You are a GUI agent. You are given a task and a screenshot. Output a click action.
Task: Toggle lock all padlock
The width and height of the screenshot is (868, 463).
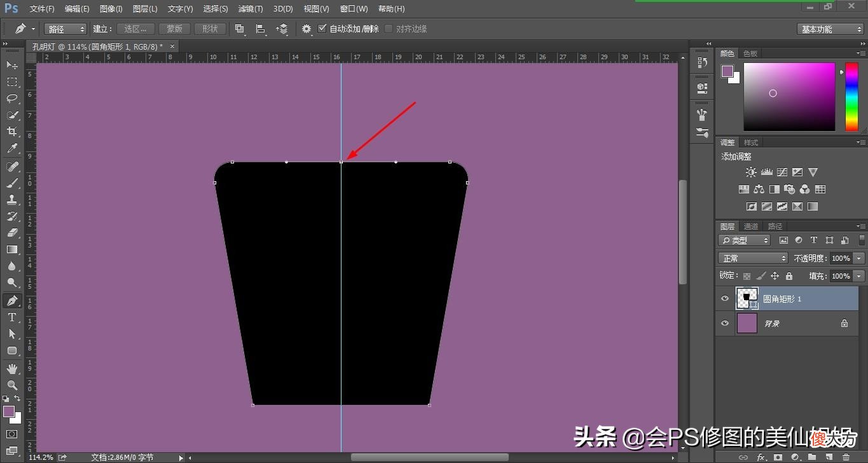coord(789,276)
